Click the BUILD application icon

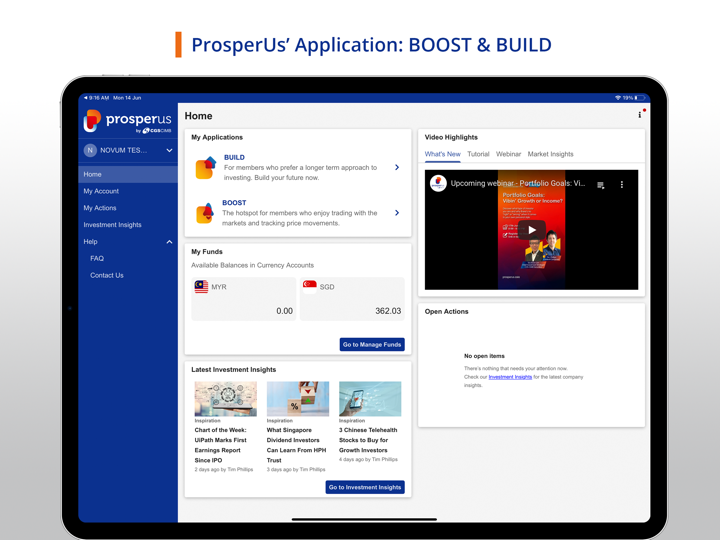[205, 168]
